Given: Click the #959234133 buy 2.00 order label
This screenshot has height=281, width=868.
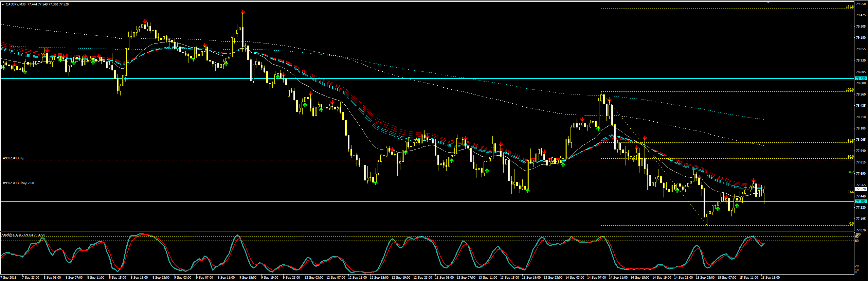Looking at the screenshot, I should pos(18,183).
